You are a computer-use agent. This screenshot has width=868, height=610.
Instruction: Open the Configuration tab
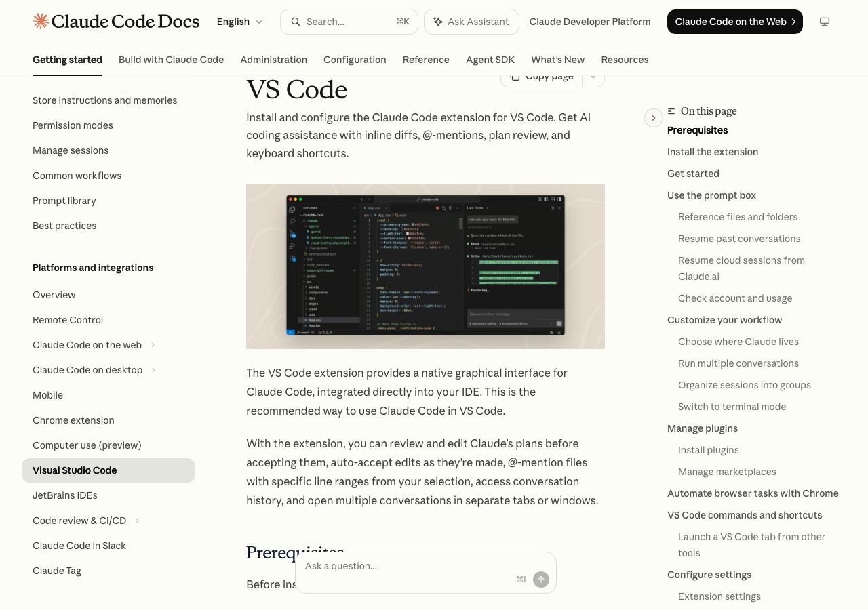click(355, 60)
